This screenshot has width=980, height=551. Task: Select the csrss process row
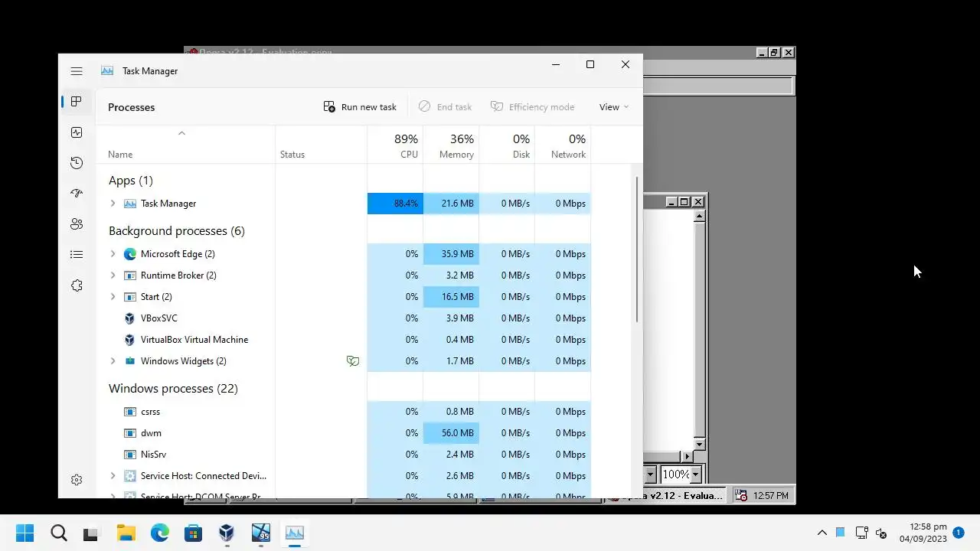point(343,412)
